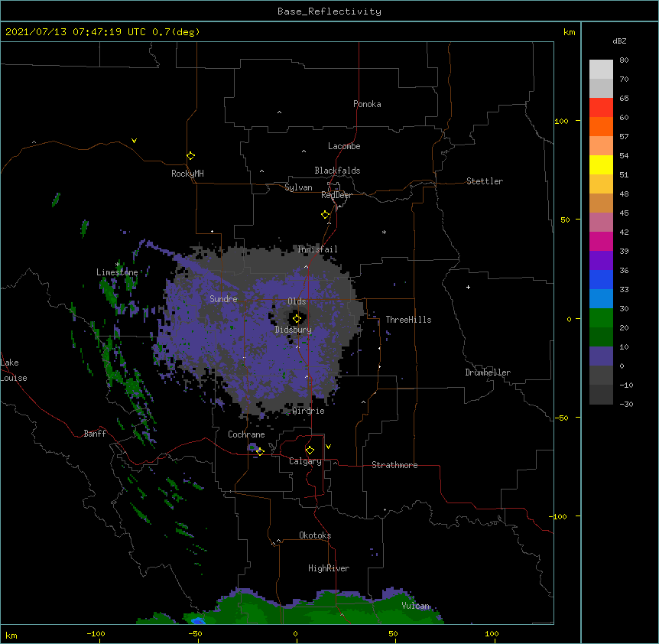Click the Blackfalds city label
659x644 pixels.
[337, 171]
